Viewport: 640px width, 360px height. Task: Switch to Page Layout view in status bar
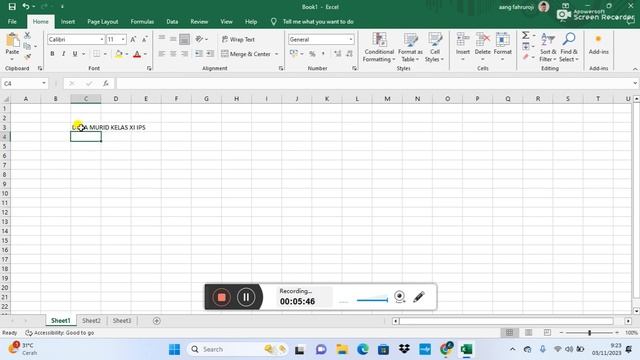pos(529,333)
